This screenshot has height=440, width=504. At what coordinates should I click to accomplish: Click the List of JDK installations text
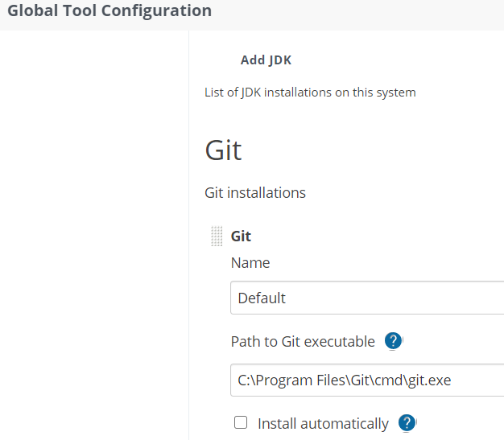310,92
